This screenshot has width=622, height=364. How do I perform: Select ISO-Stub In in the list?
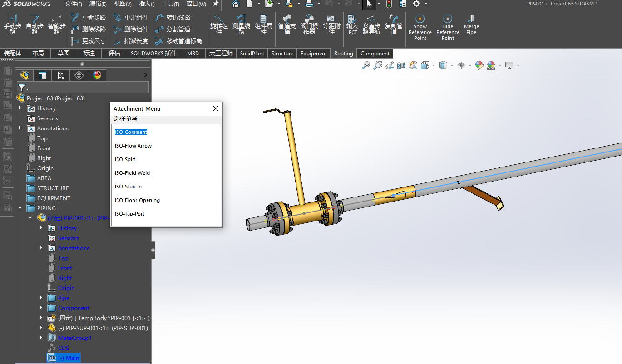tap(128, 187)
